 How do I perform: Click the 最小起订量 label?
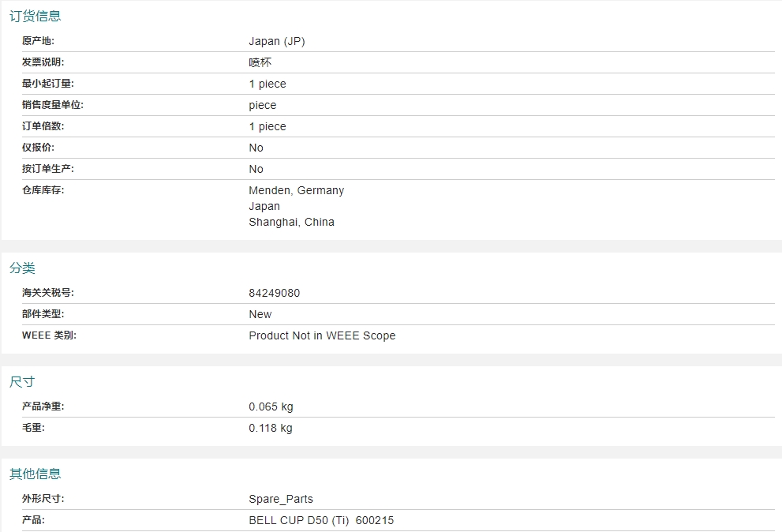coord(48,84)
